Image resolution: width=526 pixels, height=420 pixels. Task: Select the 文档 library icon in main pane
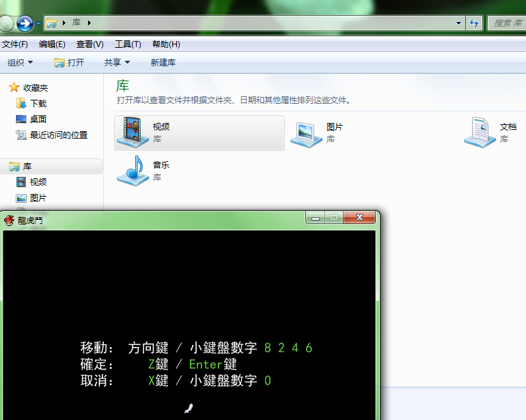coord(480,132)
